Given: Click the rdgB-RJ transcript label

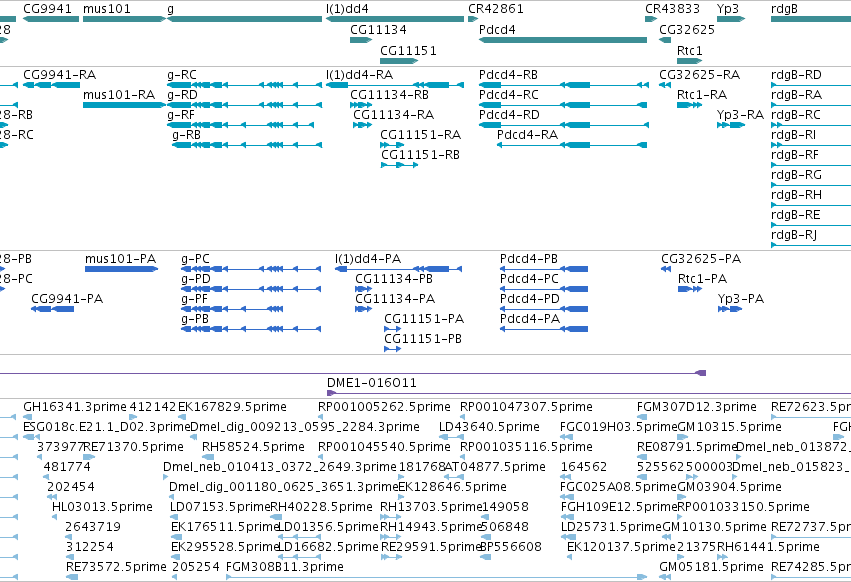Looking at the screenshot, I should coord(794,235).
